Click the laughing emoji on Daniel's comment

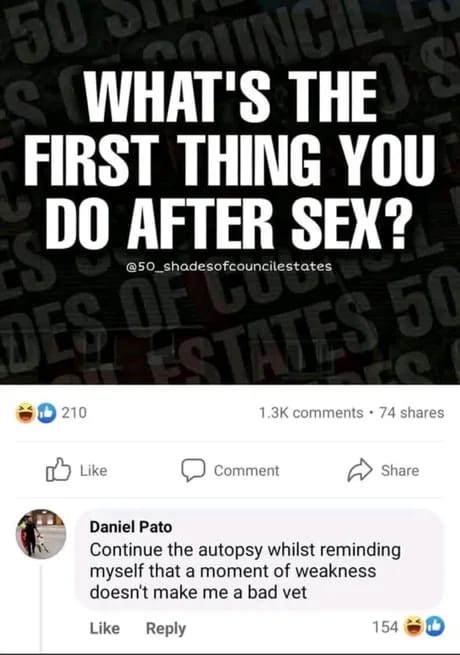coord(413,627)
